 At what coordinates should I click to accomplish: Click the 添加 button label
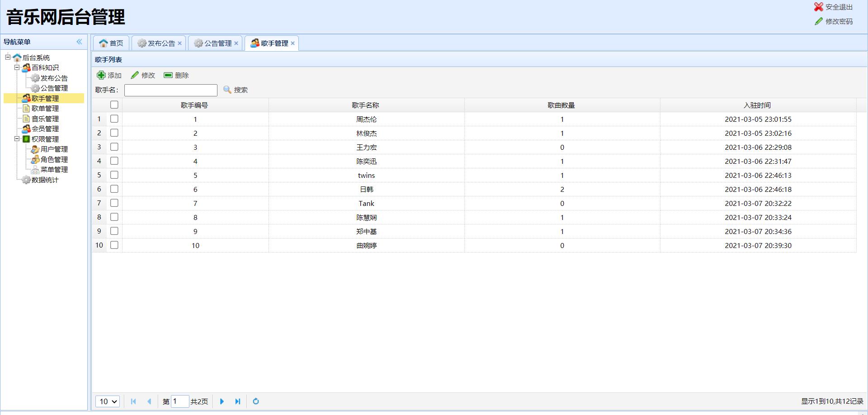114,75
